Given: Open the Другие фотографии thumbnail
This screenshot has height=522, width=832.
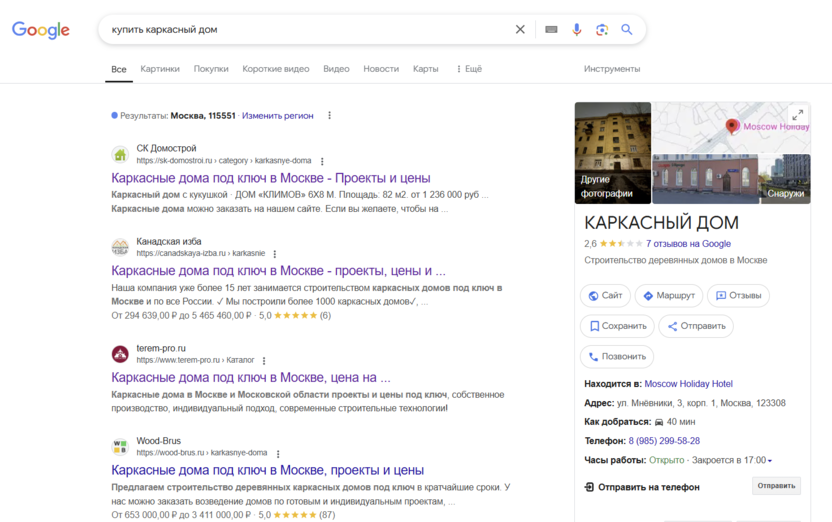Looking at the screenshot, I should (x=612, y=153).
